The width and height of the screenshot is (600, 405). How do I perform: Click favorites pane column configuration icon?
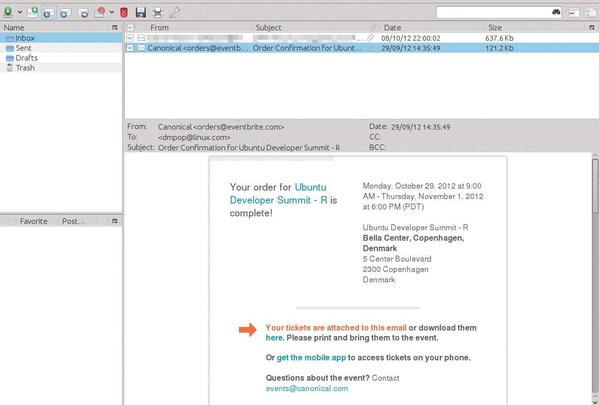click(x=115, y=221)
